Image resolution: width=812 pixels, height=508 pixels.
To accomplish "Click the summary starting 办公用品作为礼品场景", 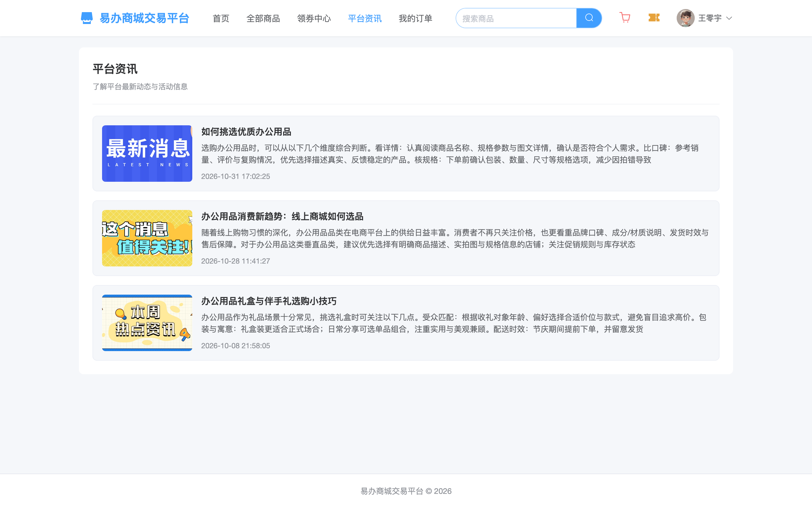I will [454, 323].
